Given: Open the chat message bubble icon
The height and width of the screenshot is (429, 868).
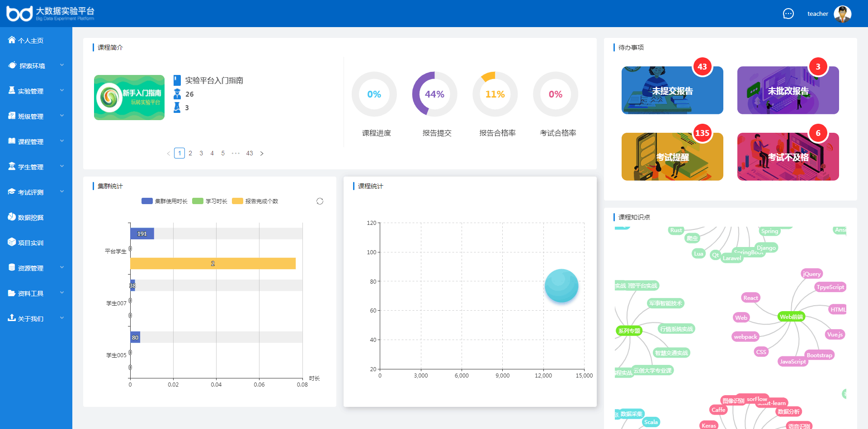Looking at the screenshot, I should (x=788, y=14).
